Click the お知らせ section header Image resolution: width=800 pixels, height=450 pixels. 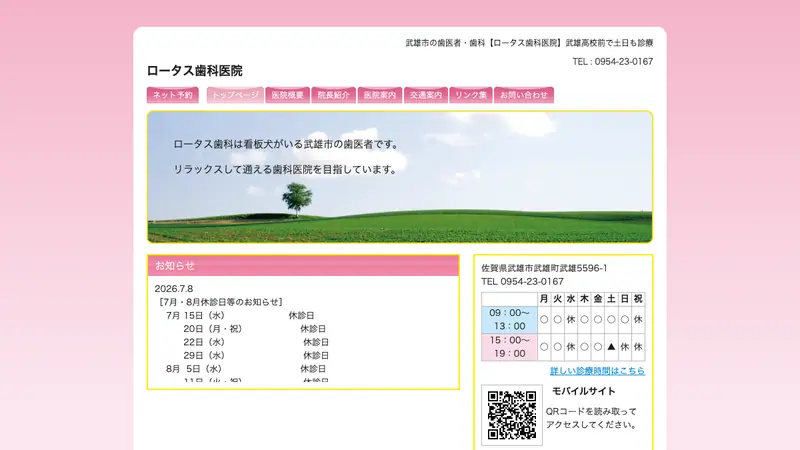tap(303, 266)
